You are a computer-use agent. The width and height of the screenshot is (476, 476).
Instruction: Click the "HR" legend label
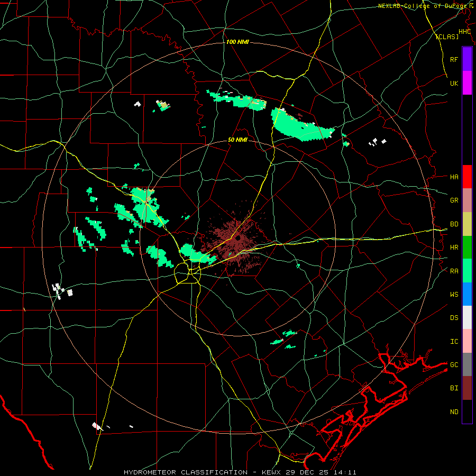(x=454, y=248)
